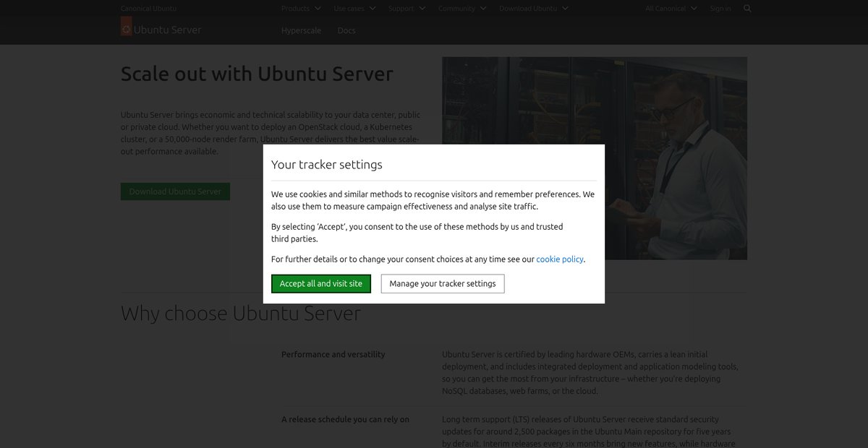
Task: Click the 'Your tracker settings' dialog heading
Action: click(327, 165)
